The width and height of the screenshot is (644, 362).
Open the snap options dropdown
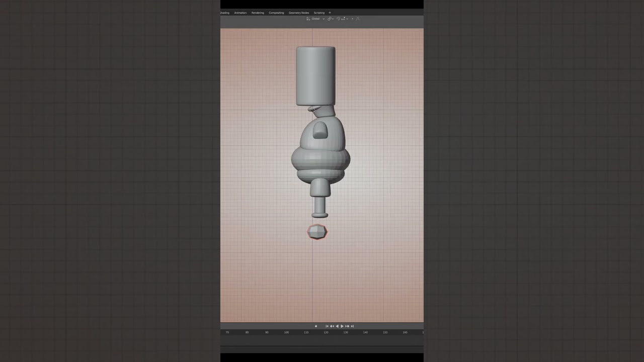(345, 19)
